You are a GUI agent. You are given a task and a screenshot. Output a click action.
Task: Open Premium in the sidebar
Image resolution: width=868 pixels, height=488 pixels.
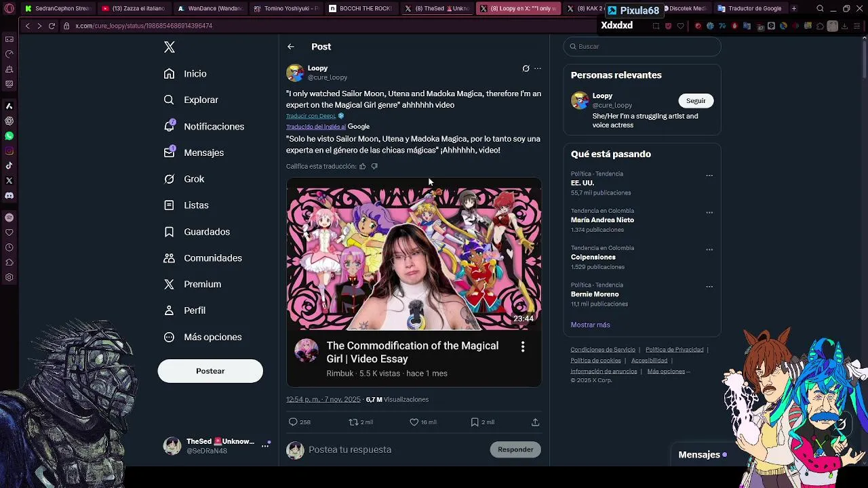(193, 284)
